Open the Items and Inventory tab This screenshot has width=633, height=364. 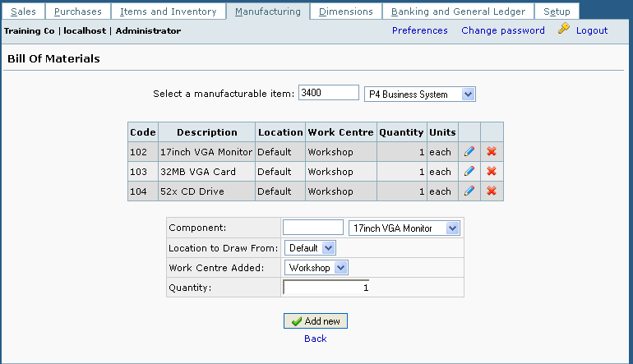(x=168, y=12)
